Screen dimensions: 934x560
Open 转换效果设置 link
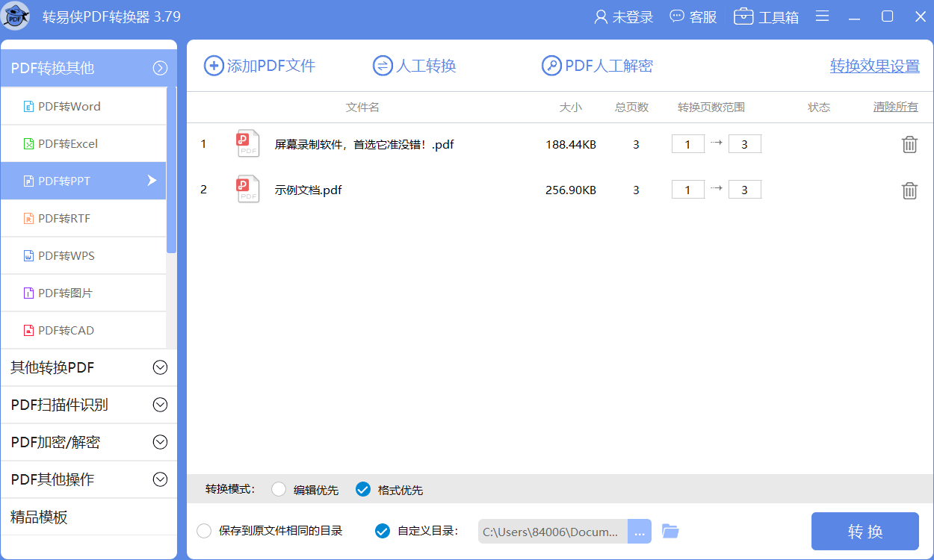tap(875, 66)
